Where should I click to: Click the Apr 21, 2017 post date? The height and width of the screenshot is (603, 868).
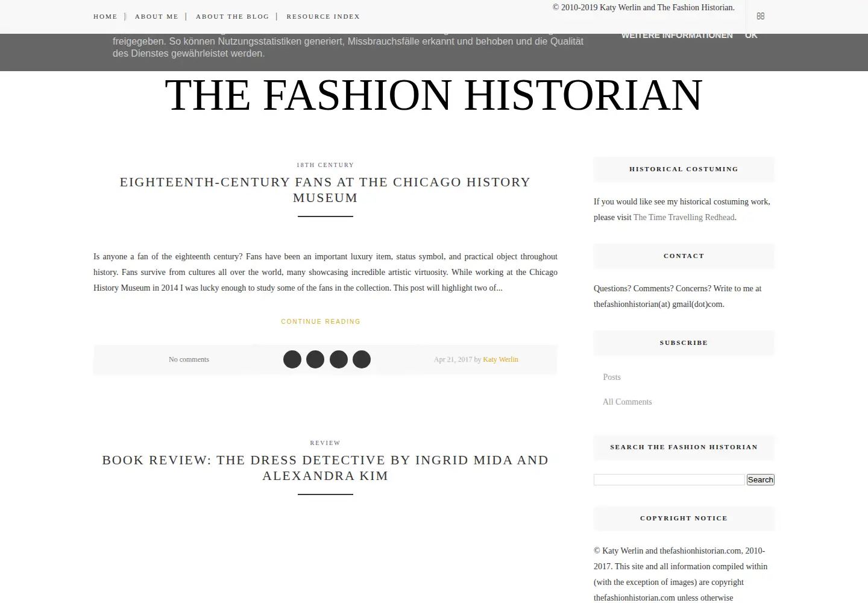coord(453,359)
